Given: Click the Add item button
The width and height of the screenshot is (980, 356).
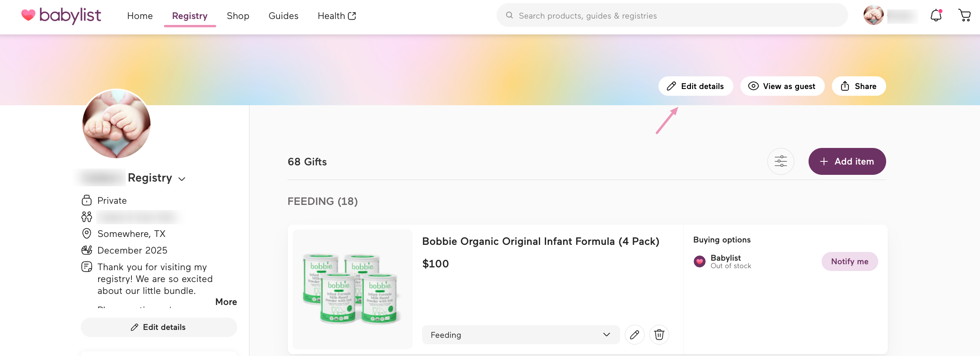Looking at the screenshot, I should click(x=847, y=161).
